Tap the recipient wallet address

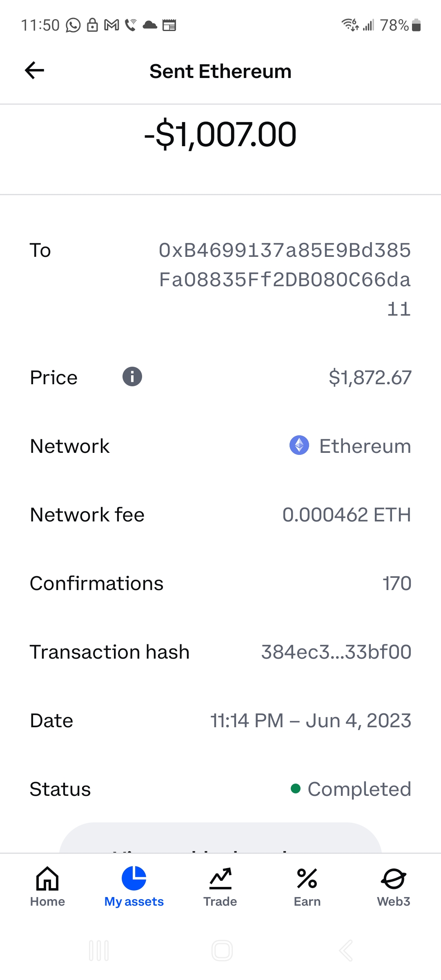click(285, 280)
